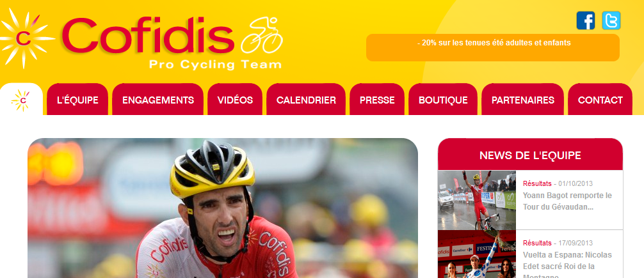Open the L'ÉQUIPE menu tab
The width and height of the screenshot is (644, 278).
(77, 100)
